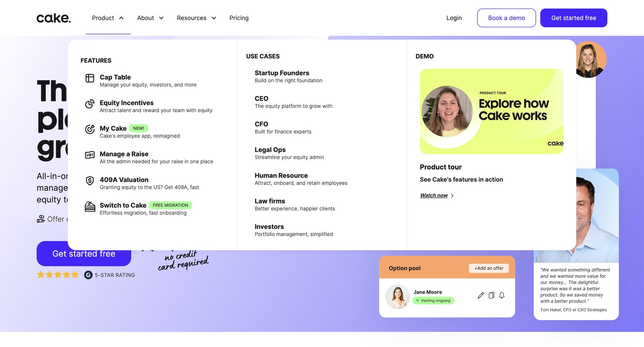Click the Login link
The image size is (644, 347).
pyautogui.click(x=454, y=18)
